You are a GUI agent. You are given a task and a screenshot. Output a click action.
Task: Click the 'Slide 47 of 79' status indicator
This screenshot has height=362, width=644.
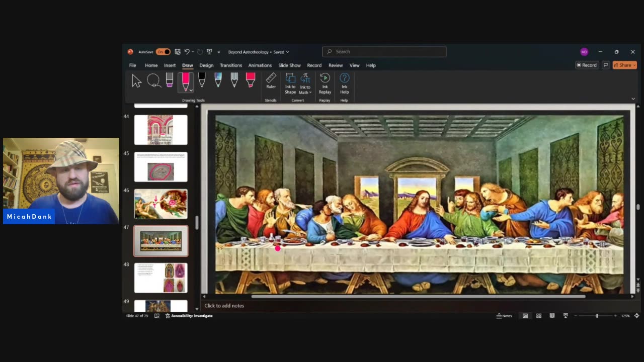point(137,316)
